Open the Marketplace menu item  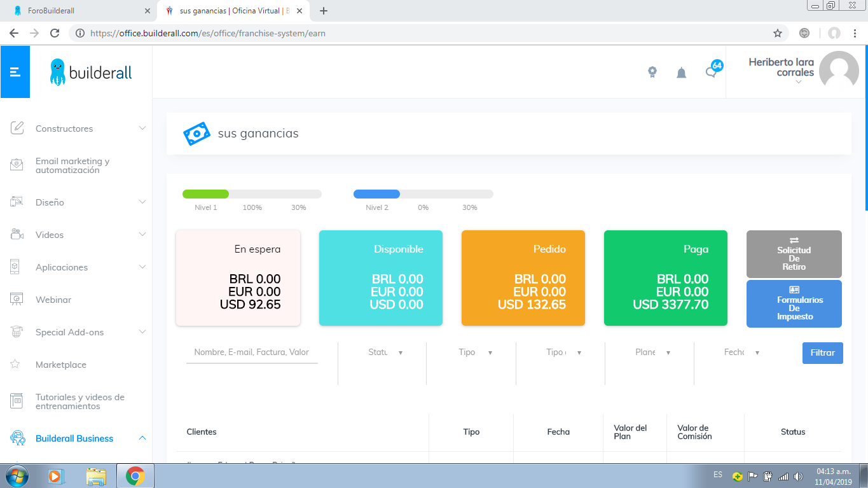(61, 365)
